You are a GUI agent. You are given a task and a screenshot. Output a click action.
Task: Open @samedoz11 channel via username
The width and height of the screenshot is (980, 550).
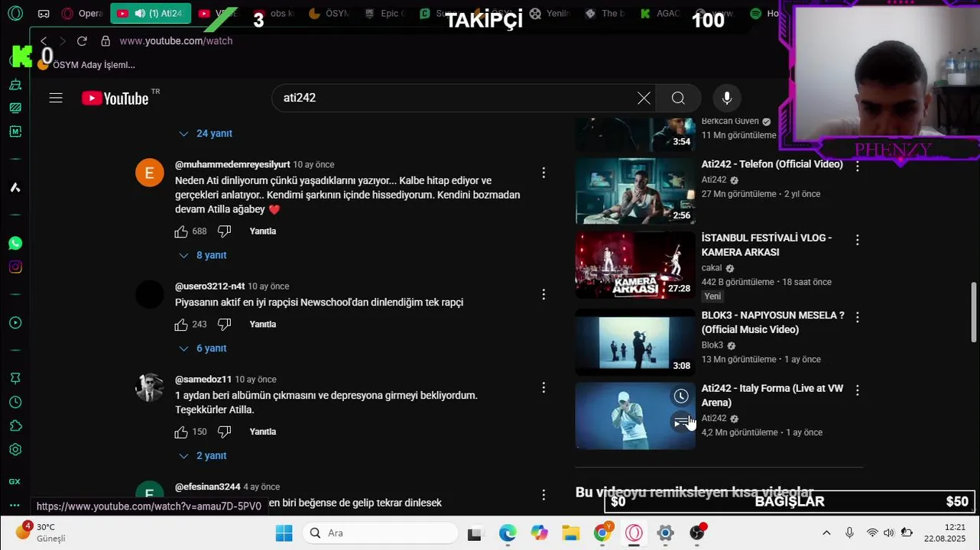203,380
